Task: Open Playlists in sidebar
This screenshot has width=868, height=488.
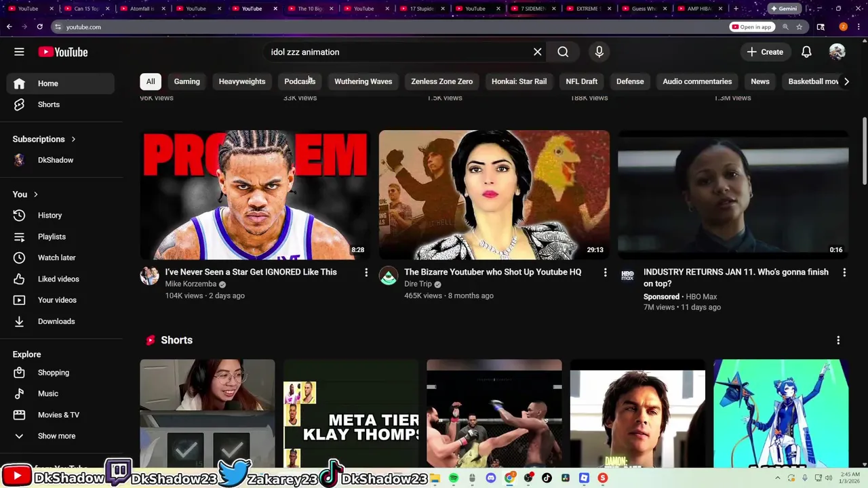Action: point(62,237)
